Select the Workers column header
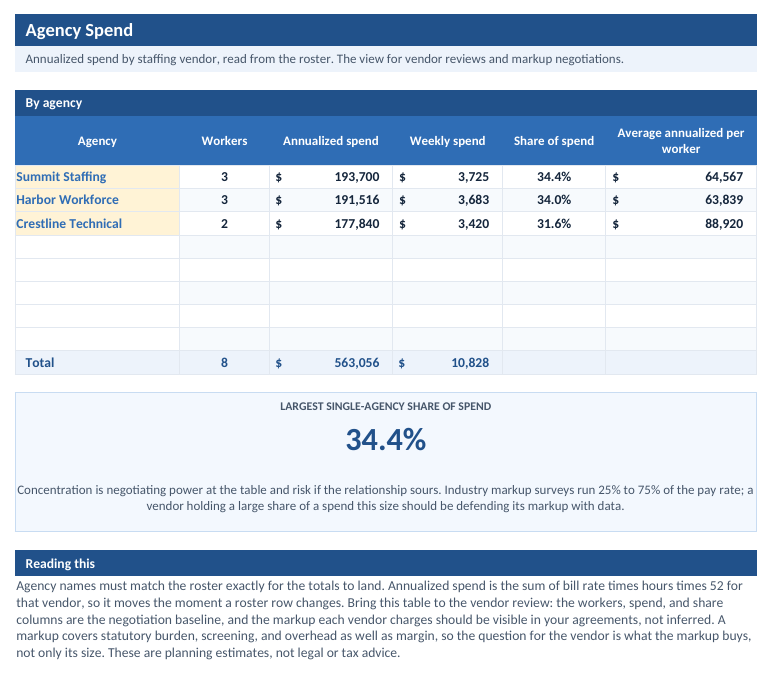Screen dimensions: 771x676 coord(224,141)
